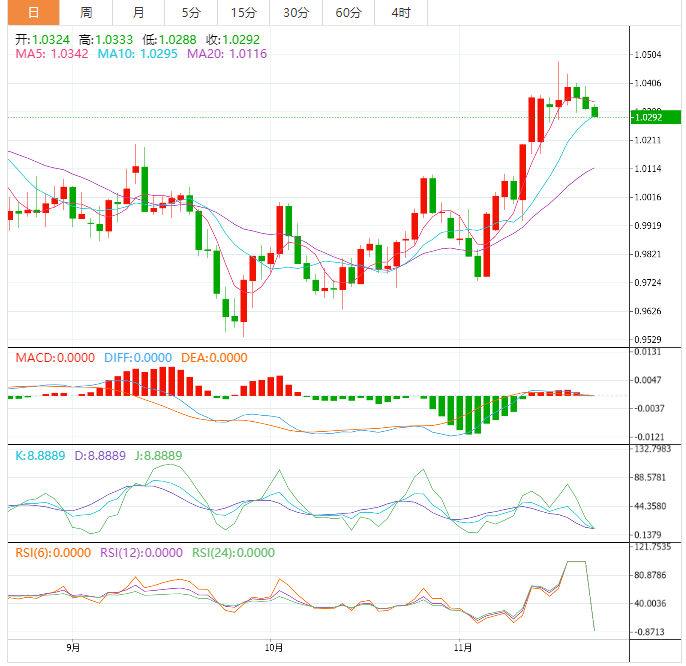Click the MA20: 1.0116 label
Image resolution: width=686 pixels, height=666 pixels.
coord(227,54)
